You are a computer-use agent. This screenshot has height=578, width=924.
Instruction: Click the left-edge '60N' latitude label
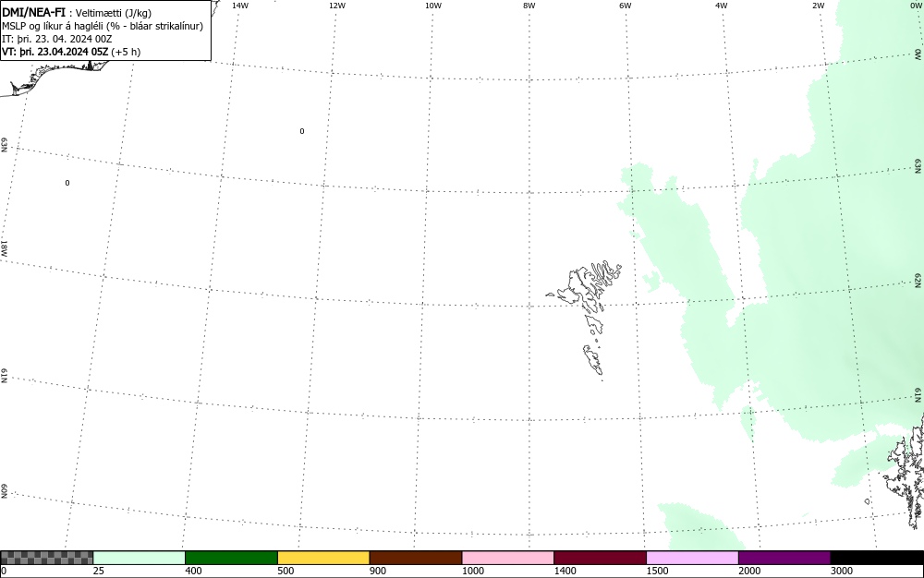pos(4,492)
